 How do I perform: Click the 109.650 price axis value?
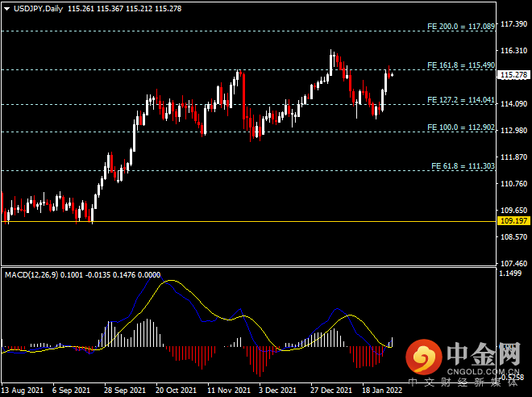pyautogui.click(x=514, y=211)
